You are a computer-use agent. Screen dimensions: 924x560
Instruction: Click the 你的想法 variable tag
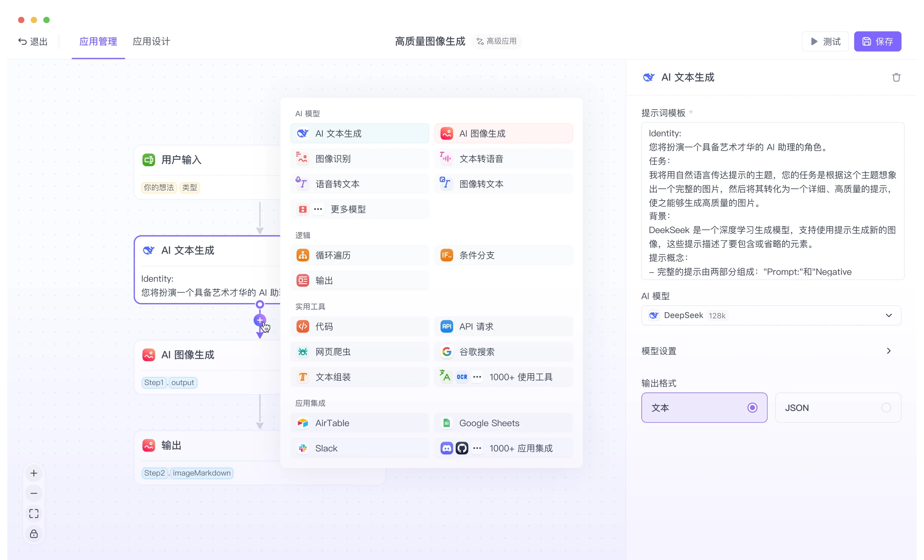click(159, 187)
